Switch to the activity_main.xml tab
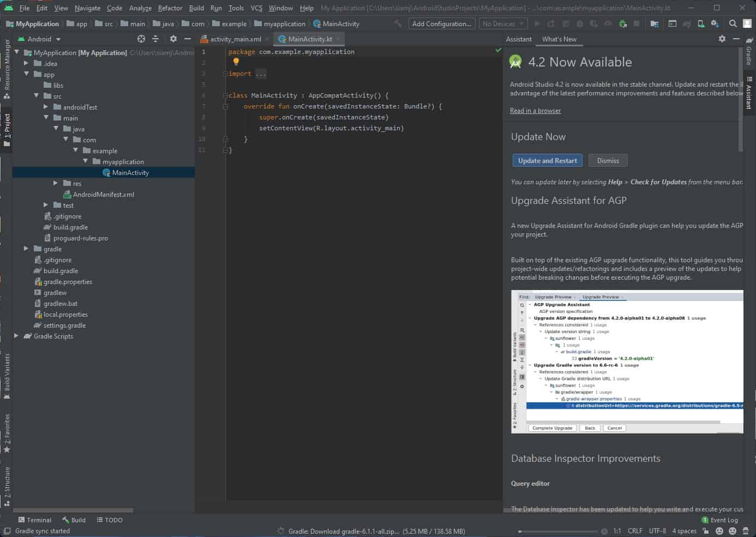 pyautogui.click(x=235, y=39)
